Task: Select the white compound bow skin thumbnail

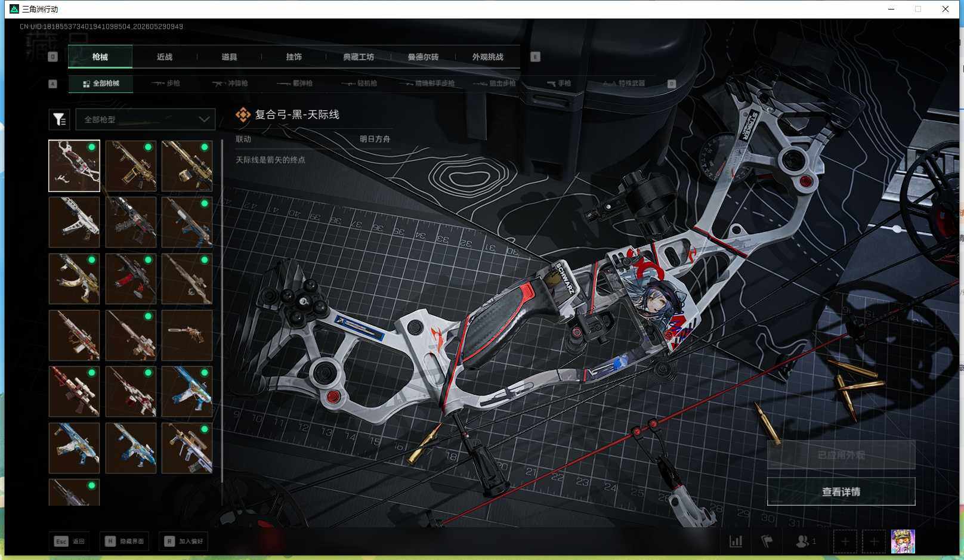Action: pyautogui.click(x=74, y=166)
